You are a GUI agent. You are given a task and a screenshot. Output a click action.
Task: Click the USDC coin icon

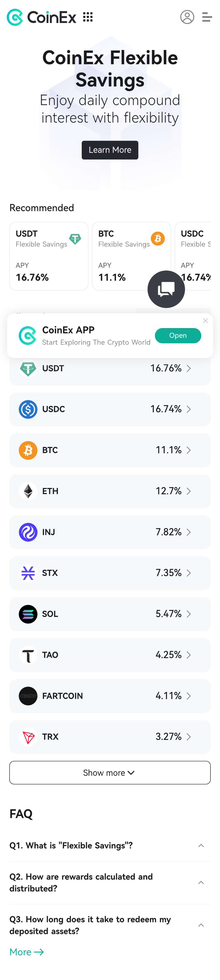28,409
